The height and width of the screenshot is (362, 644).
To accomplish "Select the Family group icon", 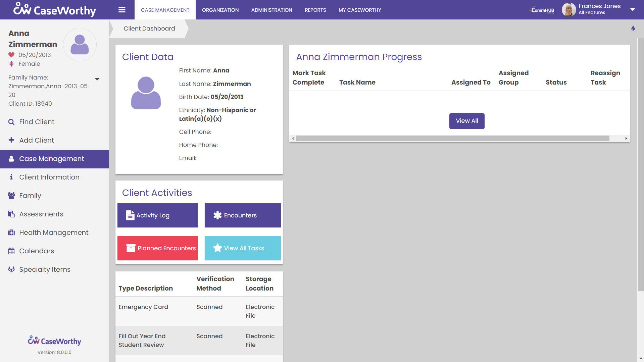I will tap(11, 195).
